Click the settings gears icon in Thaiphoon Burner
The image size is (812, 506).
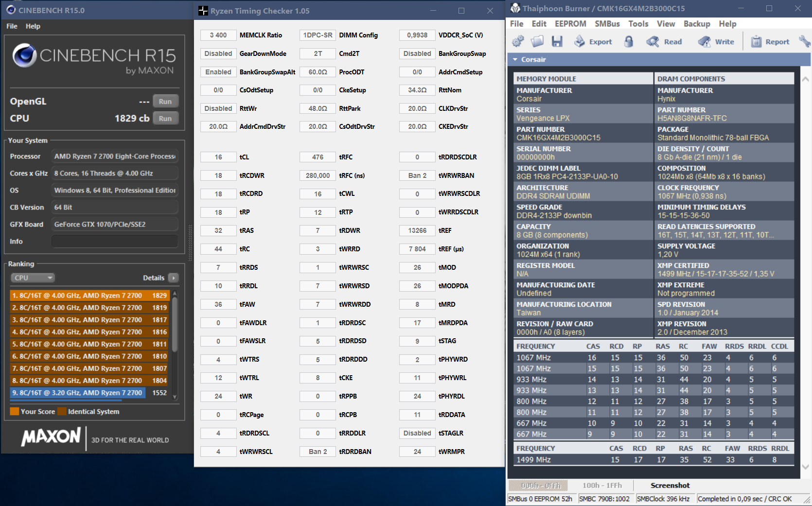coord(518,42)
